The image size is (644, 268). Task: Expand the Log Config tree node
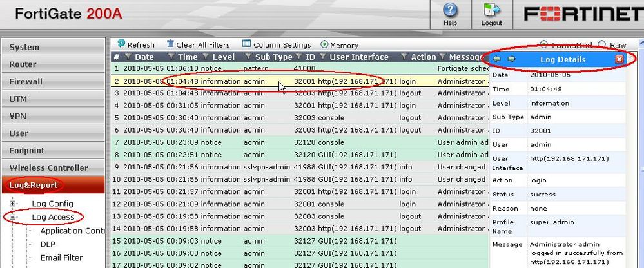13,204
